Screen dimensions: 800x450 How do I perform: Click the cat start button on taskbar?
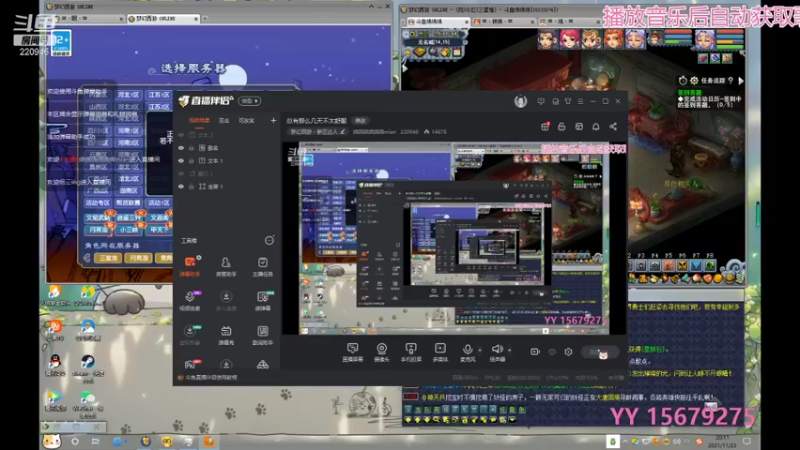(52, 441)
